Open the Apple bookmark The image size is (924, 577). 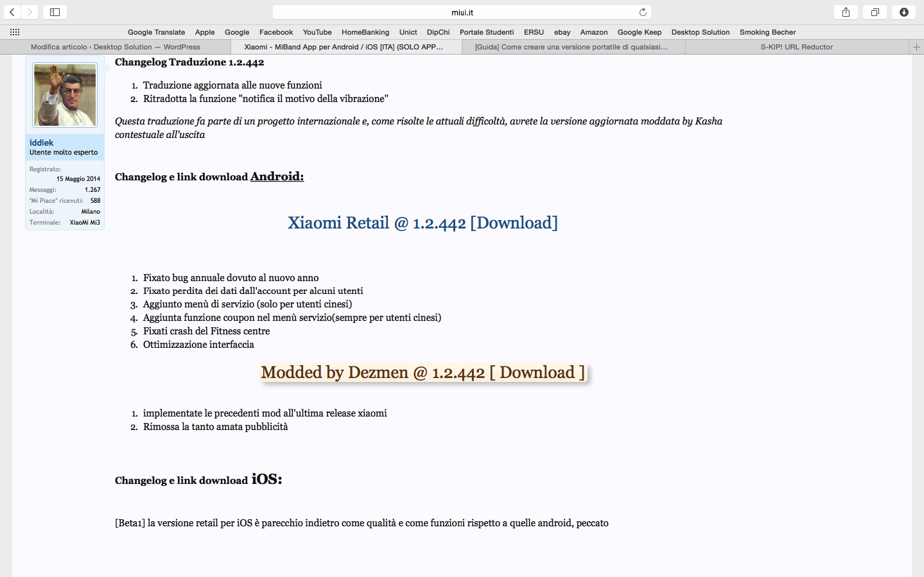pyautogui.click(x=205, y=32)
